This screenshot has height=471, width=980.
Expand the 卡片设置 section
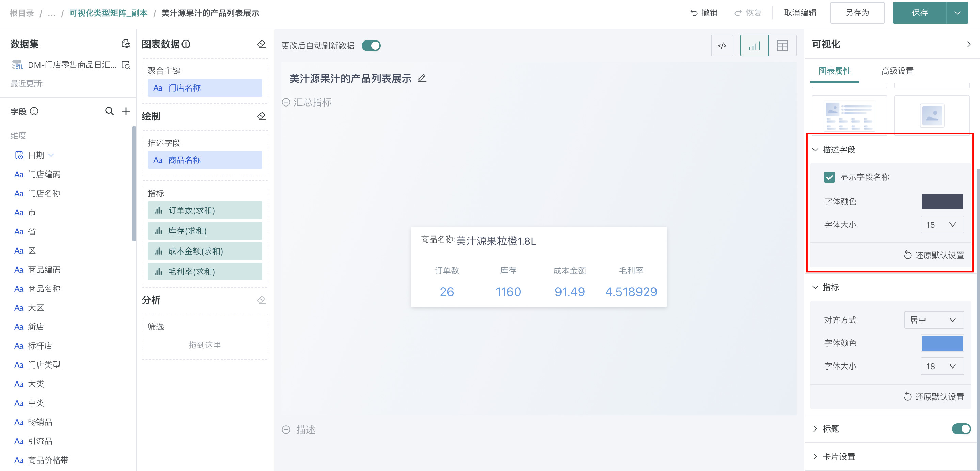(x=838, y=457)
